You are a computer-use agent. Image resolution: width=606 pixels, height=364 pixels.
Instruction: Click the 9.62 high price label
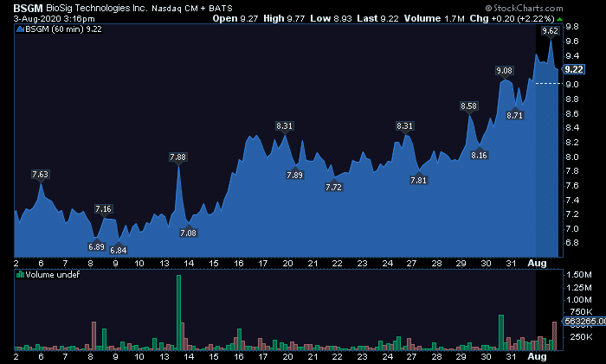[550, 31]
